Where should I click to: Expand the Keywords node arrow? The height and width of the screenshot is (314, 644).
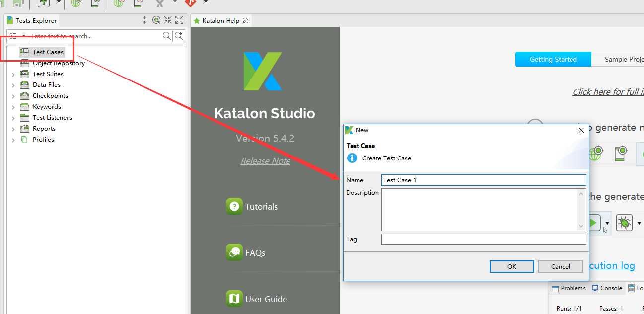pyautogui.click(x=13, y=107)
